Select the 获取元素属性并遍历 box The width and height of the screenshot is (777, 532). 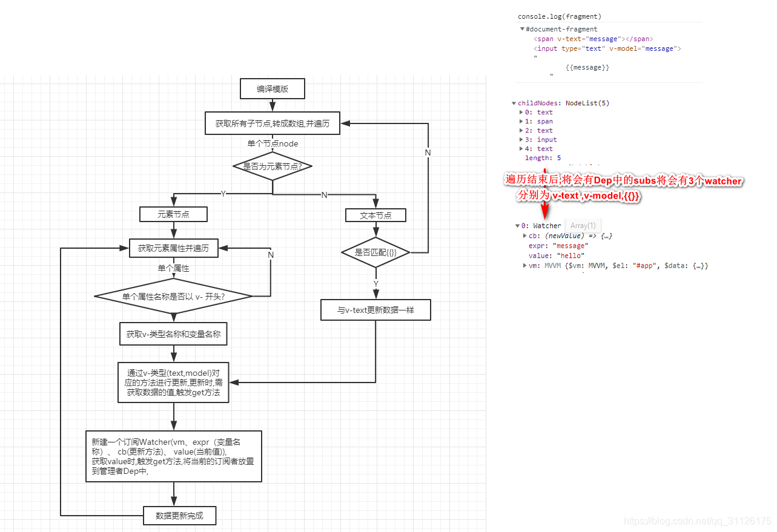click(x=173, y=248)
